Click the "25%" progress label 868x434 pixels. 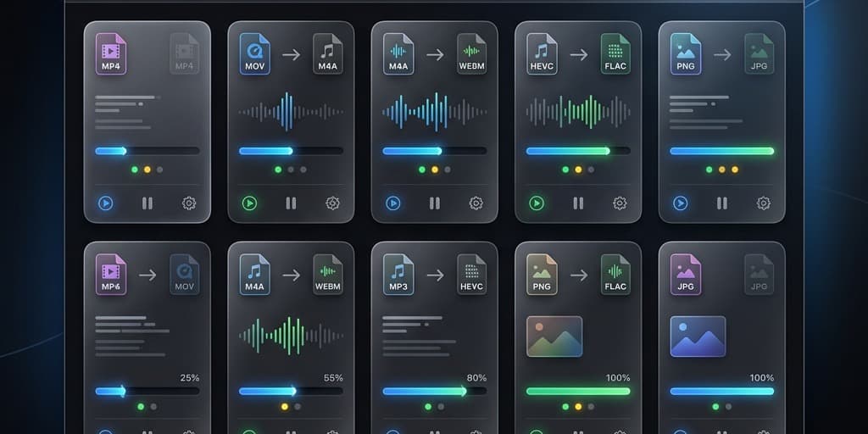click(x=189, y=378)
